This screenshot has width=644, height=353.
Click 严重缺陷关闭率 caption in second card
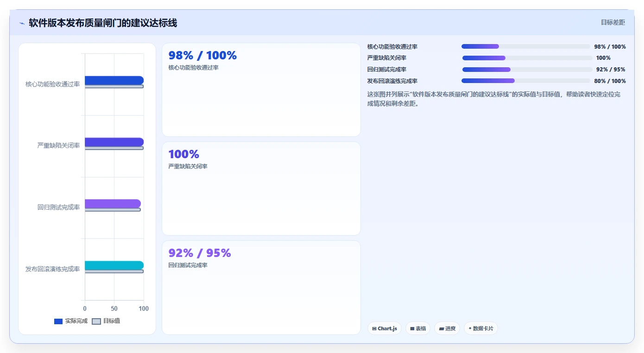pyautogui.click(x=188, y=167)
